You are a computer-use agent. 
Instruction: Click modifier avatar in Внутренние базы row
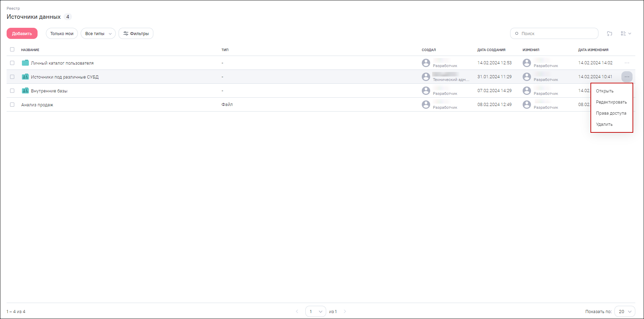click(x=527, y=91)
